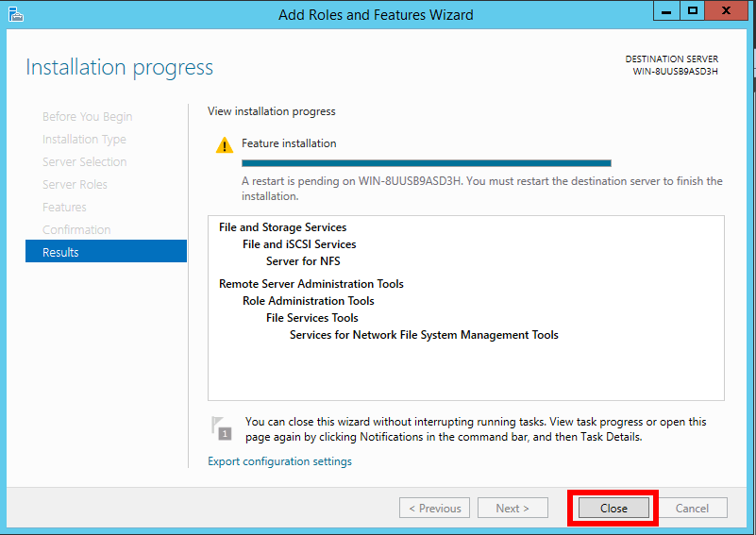
Task: Select the Results step in the sidebar
Action: click(106, 252)
